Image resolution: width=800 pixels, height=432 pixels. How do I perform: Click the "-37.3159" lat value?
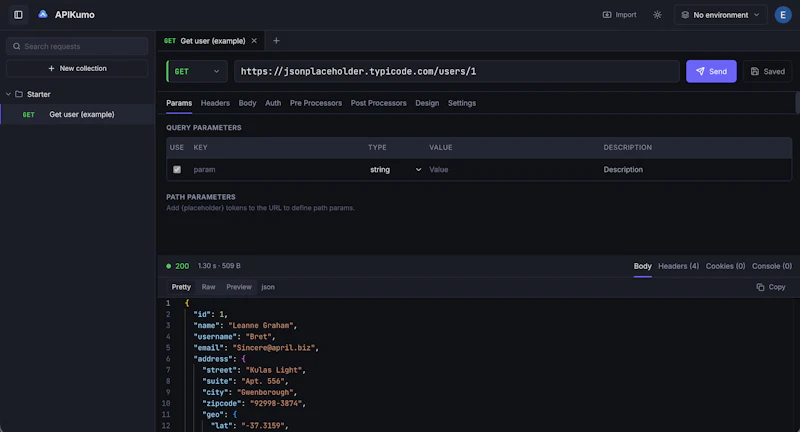pos(262,425)
